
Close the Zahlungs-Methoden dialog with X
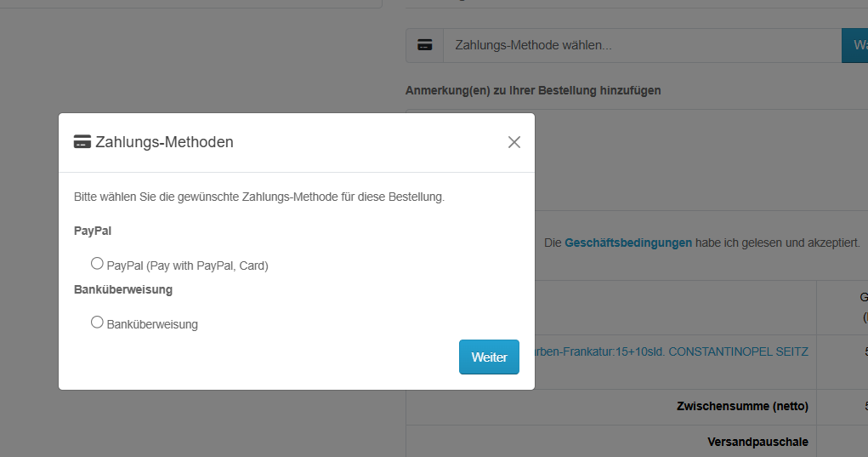pos(513,142)
